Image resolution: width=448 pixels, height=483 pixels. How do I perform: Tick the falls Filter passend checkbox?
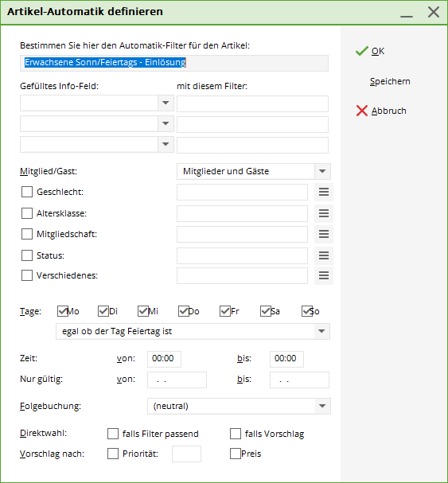tap(113, 434)
